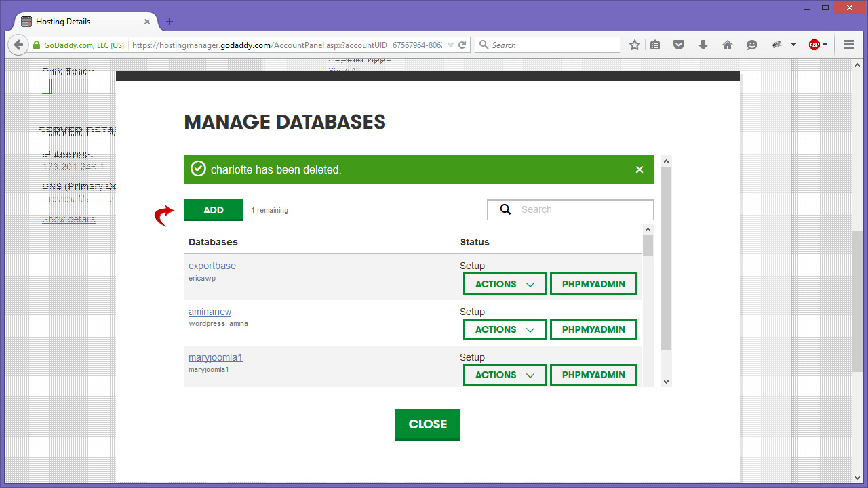Close the Hosting Details tab

(x=147, y=22)
